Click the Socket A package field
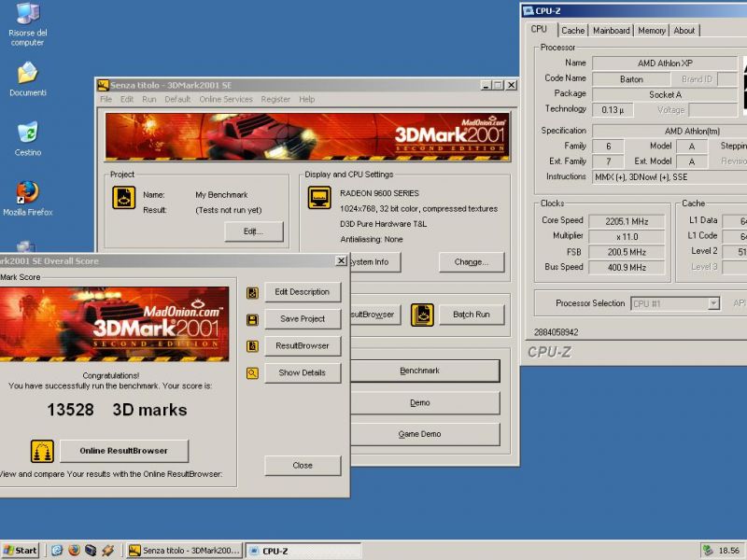 tap(665, 95)
